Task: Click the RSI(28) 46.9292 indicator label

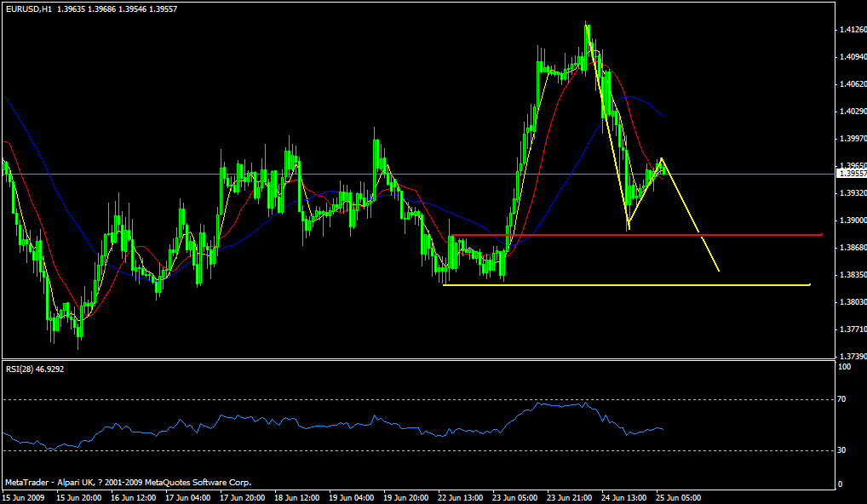Action: pyautogui.click(x=35, y=369)
